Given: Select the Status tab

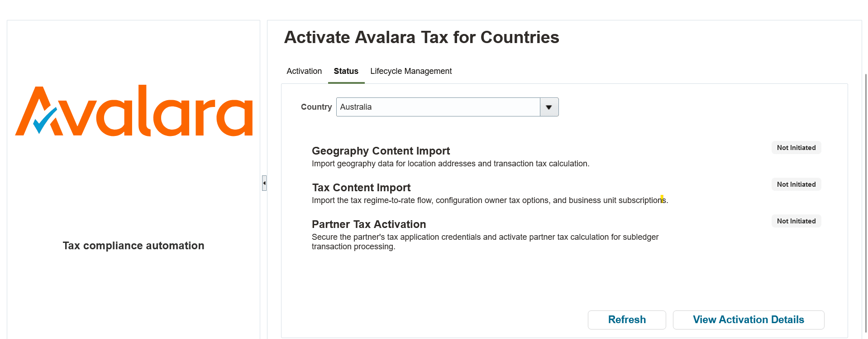Looking at the screenshot, I should (x=346, y=71).
